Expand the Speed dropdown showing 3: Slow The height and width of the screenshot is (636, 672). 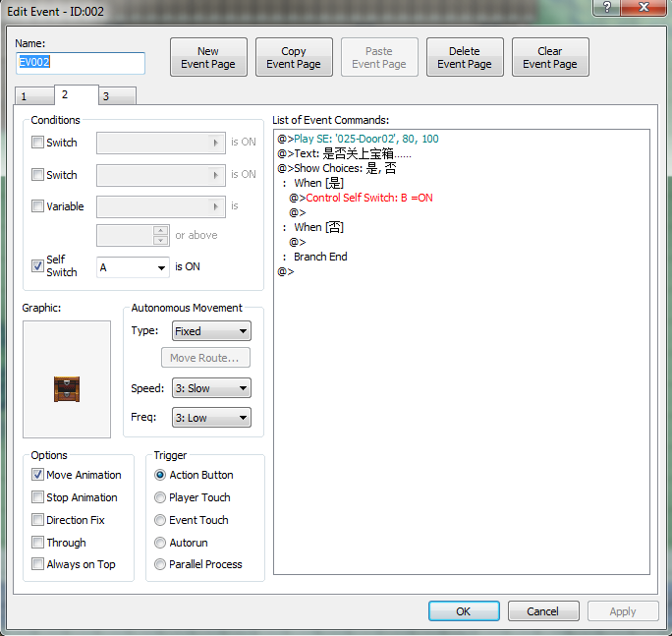click(211, 388)
